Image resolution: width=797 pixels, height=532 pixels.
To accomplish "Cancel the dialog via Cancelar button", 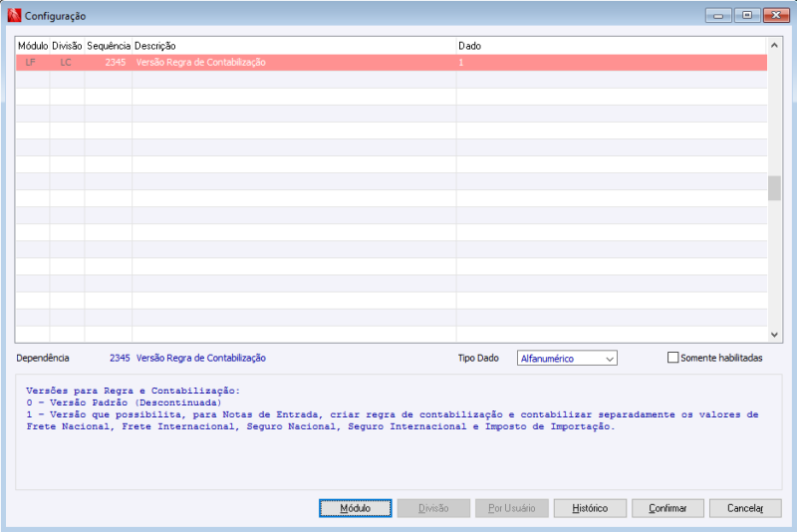I will tap(745, 508).
